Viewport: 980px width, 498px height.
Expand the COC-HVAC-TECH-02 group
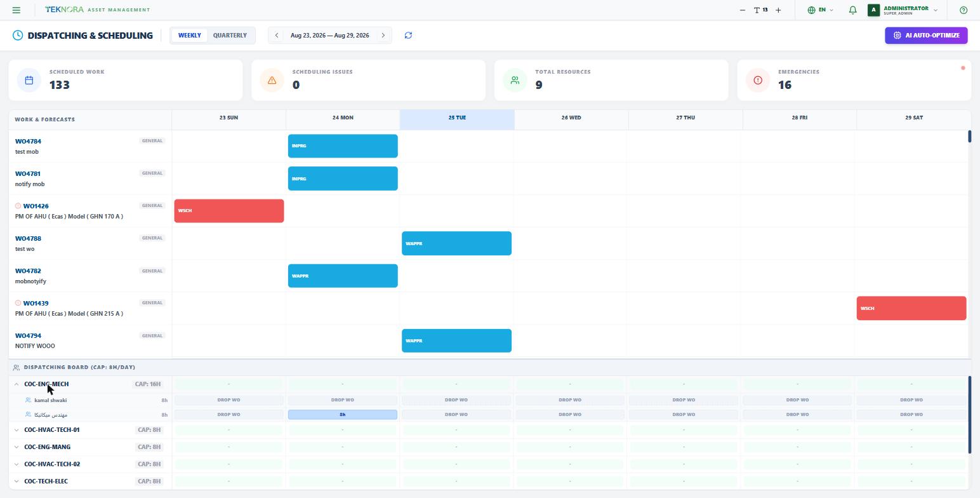17,464
